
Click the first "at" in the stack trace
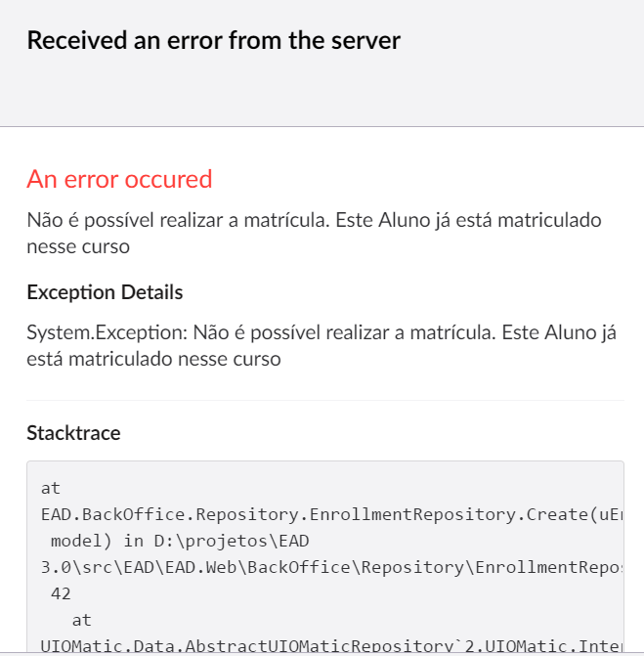pyautogui.click(x=51, y=486)
